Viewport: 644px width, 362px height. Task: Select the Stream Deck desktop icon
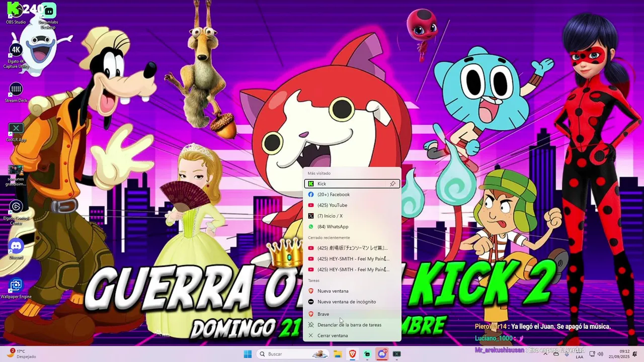16,93
